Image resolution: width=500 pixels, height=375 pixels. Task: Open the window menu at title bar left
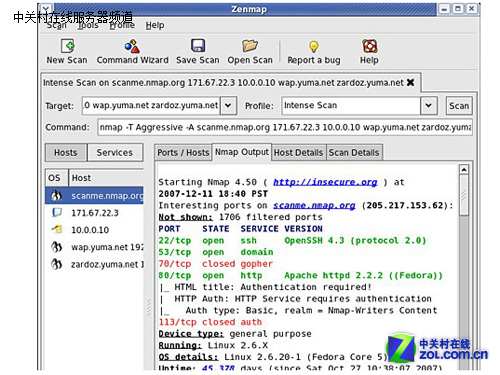pos(46,8)
